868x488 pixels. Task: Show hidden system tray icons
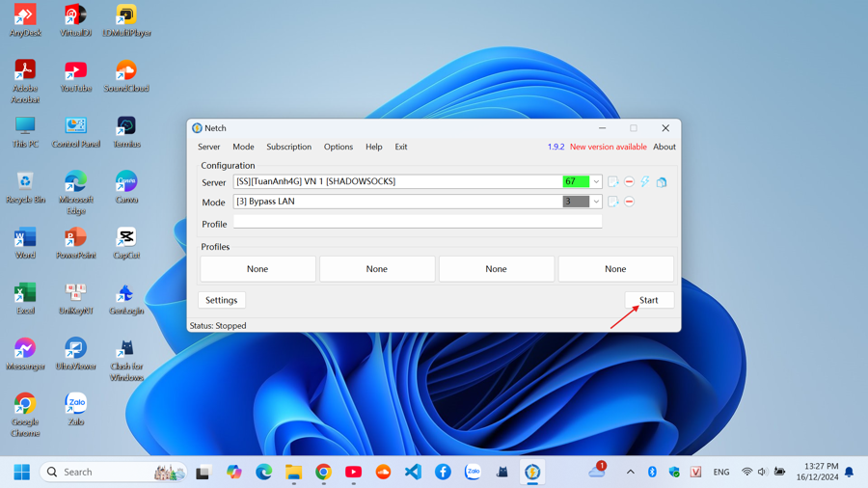tap(631, 472)
